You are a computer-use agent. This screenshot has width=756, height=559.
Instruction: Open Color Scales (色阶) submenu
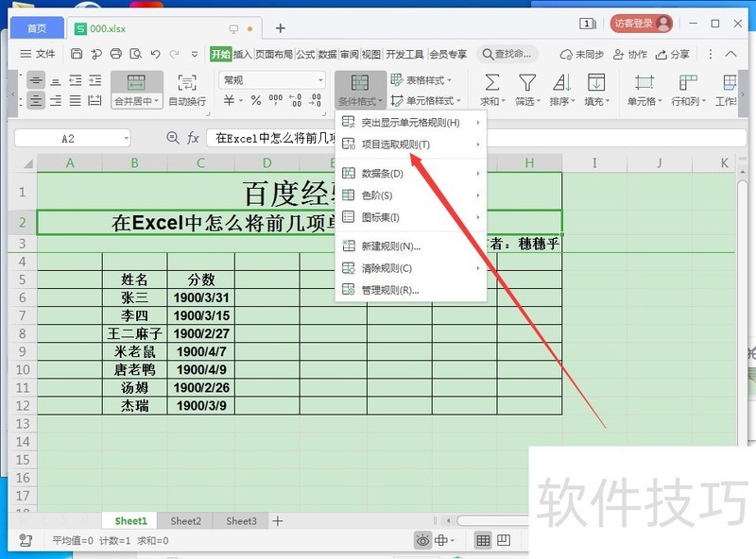pos(411,195)
